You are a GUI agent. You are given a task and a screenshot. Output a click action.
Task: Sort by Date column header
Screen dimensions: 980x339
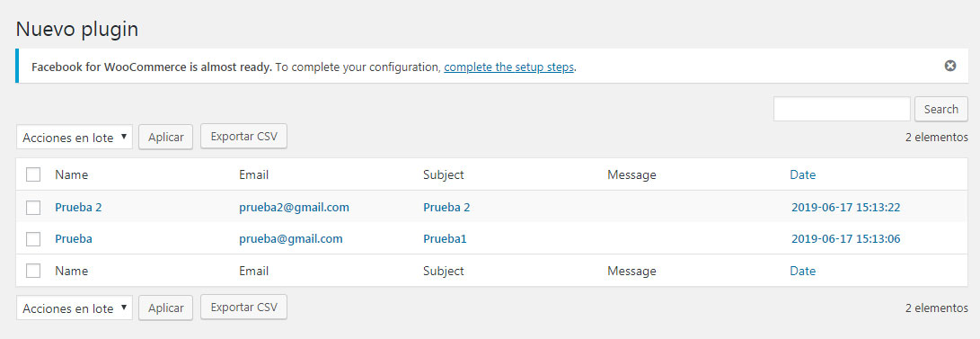point(802,174)
